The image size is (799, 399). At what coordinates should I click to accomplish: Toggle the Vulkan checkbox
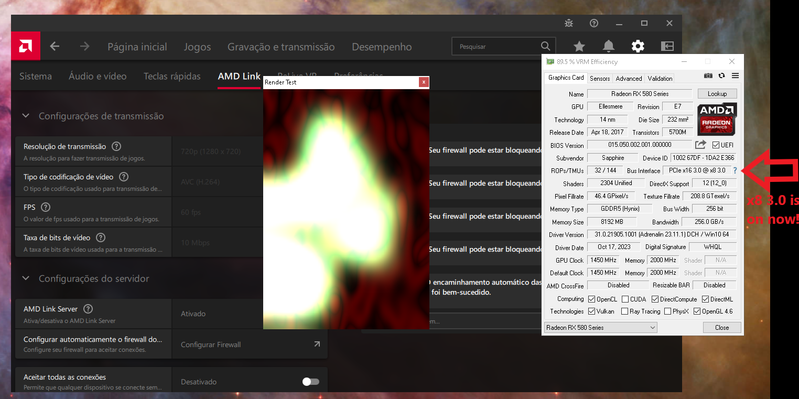tap(592, 311)
